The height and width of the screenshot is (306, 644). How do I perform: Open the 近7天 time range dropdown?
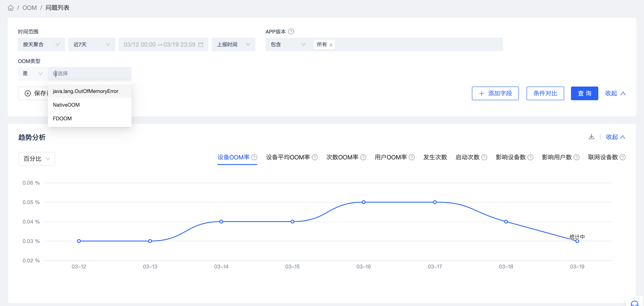[92, 44]
